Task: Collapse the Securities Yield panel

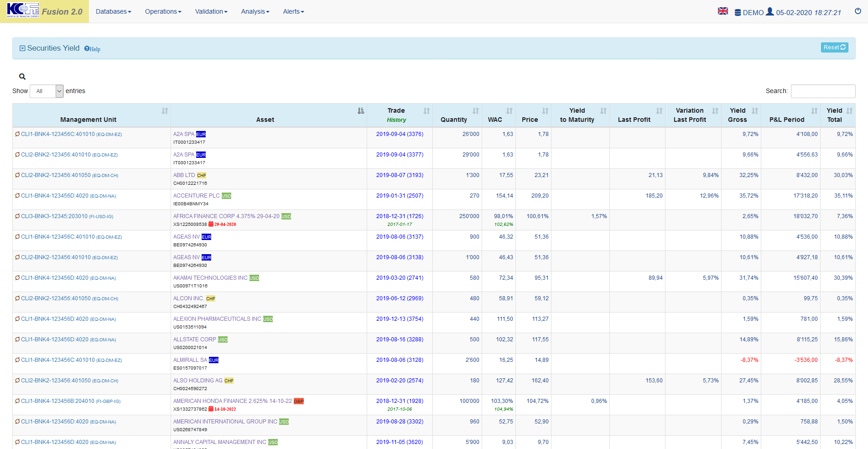Action: coord(22,48)
